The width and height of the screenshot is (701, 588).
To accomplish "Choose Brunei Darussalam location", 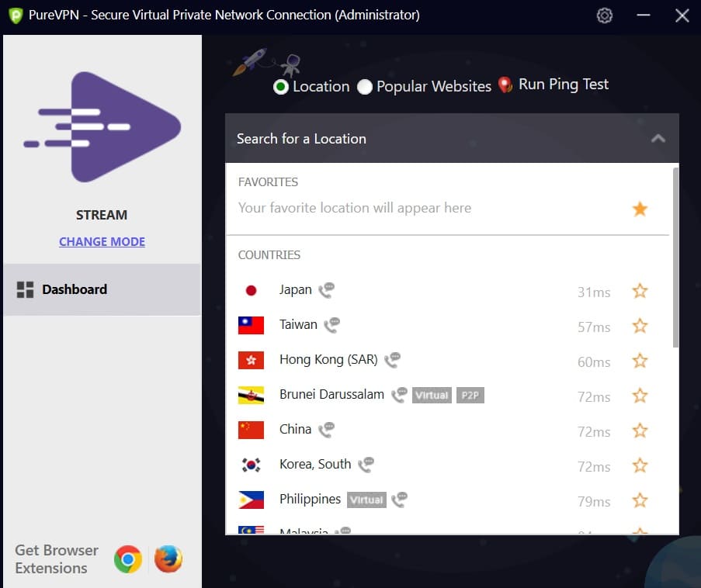I will 331,395.
